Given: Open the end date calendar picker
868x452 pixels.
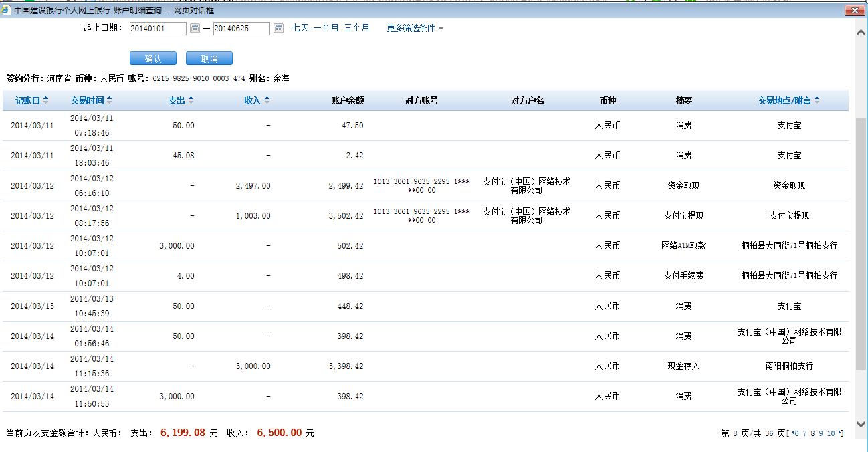Looking at the screenshot, I should pyautogui.click(x=278, y=28).
